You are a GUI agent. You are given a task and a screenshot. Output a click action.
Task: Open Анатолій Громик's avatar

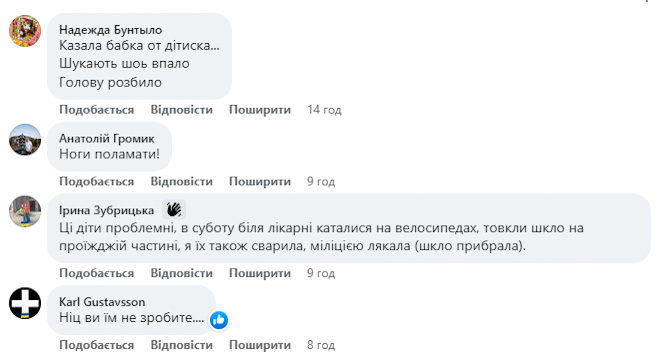coord(25,139)
